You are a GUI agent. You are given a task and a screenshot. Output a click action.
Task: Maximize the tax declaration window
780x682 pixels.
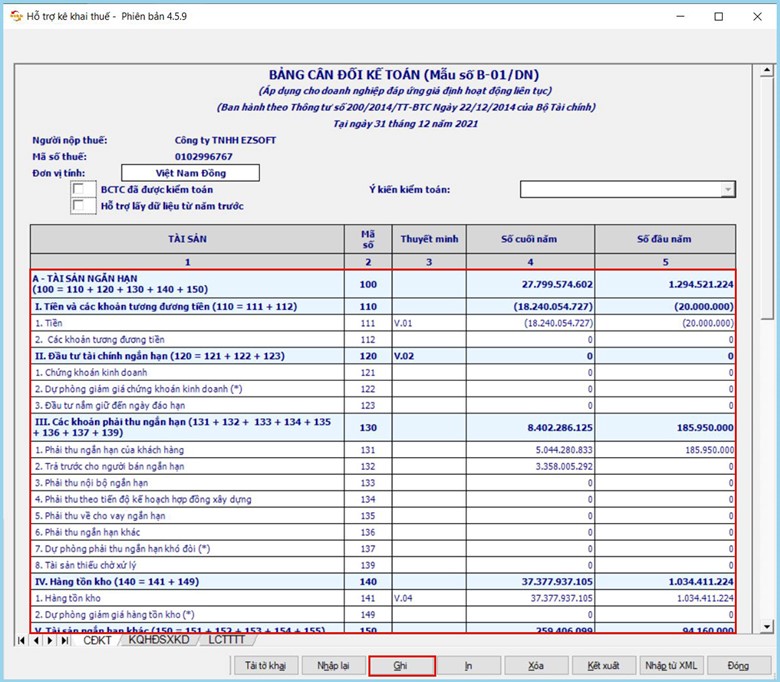(x=718, y=16)
